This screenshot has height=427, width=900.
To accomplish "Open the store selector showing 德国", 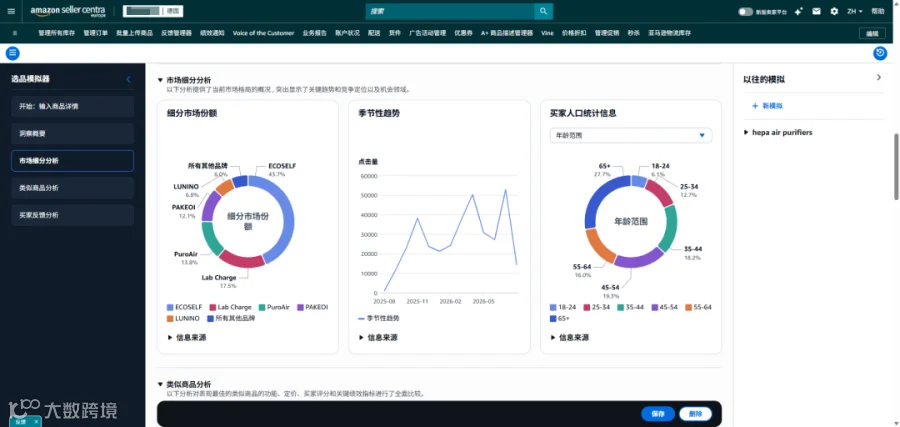I will click(x=152, y=11).
